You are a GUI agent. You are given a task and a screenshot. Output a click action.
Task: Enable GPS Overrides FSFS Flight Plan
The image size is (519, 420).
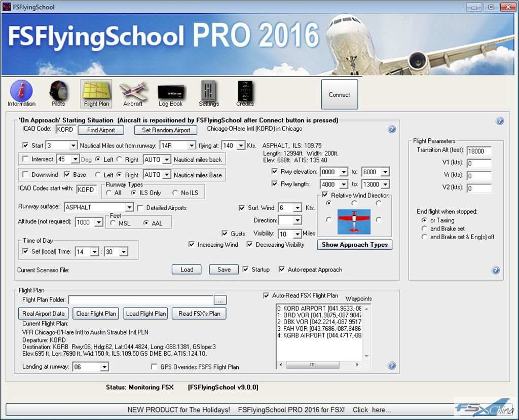tap(154, 367)
